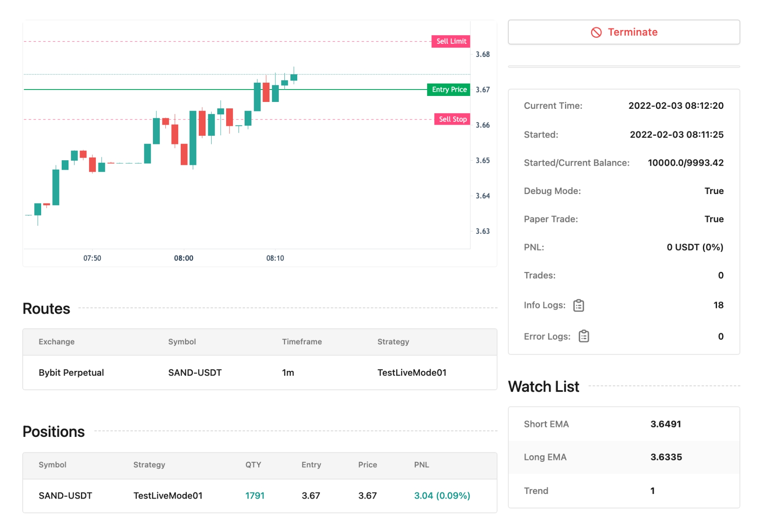Click the last green candlestick on chart
765x532 pixels.
[x=294, y=77]
